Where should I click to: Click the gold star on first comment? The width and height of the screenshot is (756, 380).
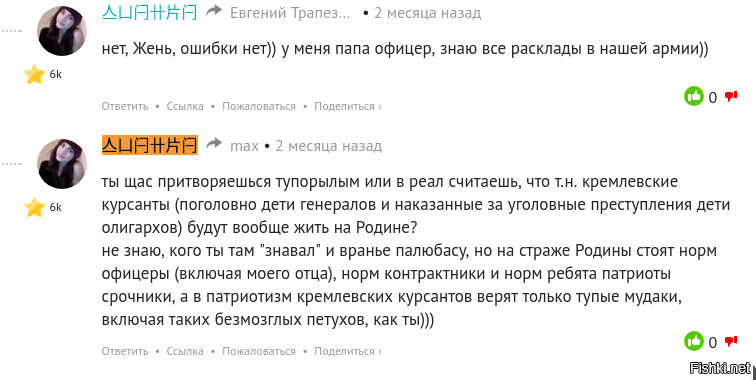[34, 74]
